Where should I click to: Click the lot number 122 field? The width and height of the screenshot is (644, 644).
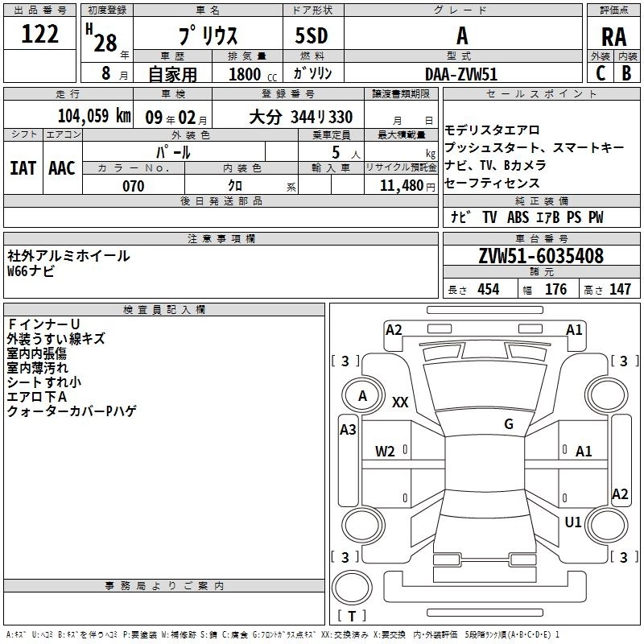coord(39,35)
